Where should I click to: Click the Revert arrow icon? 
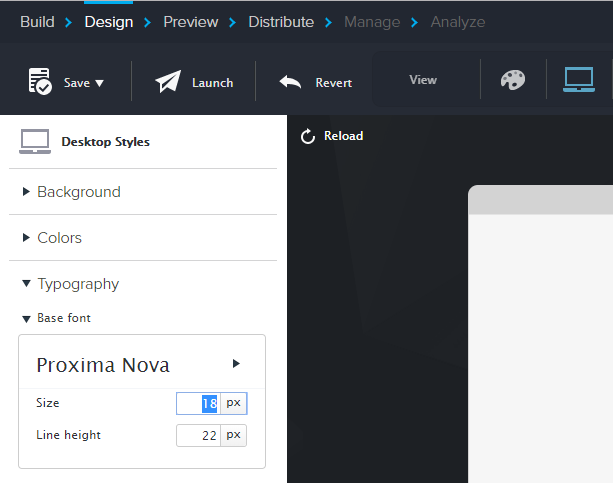[x=290, y=82]
